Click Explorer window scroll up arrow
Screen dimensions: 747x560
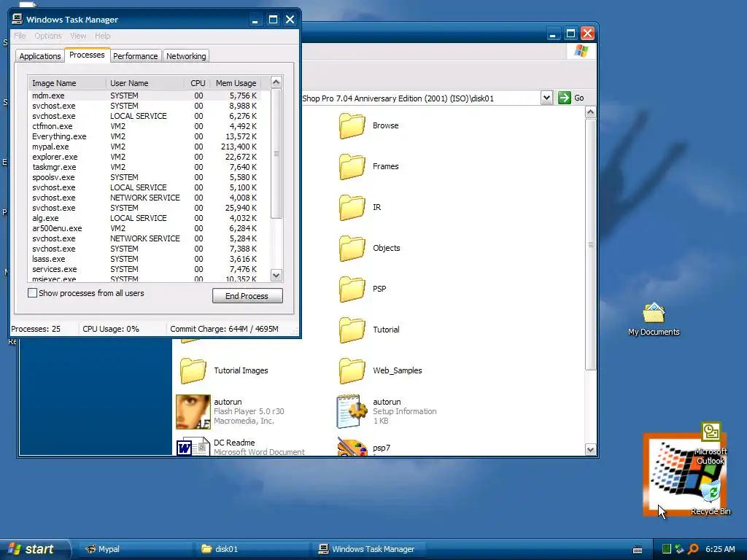click(x=590, y=112)
